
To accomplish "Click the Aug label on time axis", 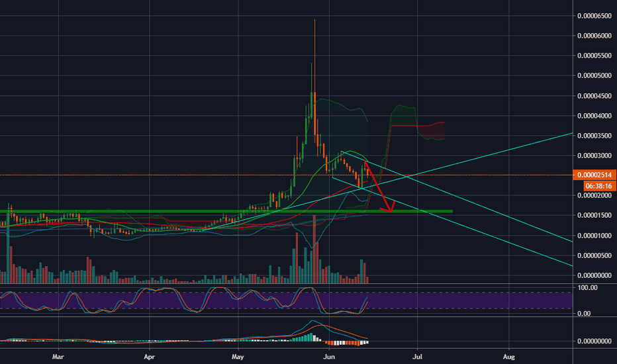I will point(509,357).
